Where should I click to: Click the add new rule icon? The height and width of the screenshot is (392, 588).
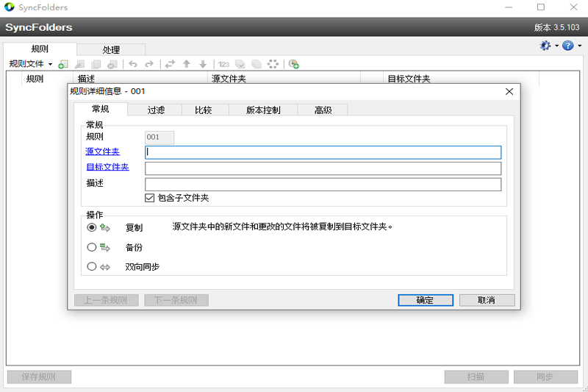pos(63,64)
